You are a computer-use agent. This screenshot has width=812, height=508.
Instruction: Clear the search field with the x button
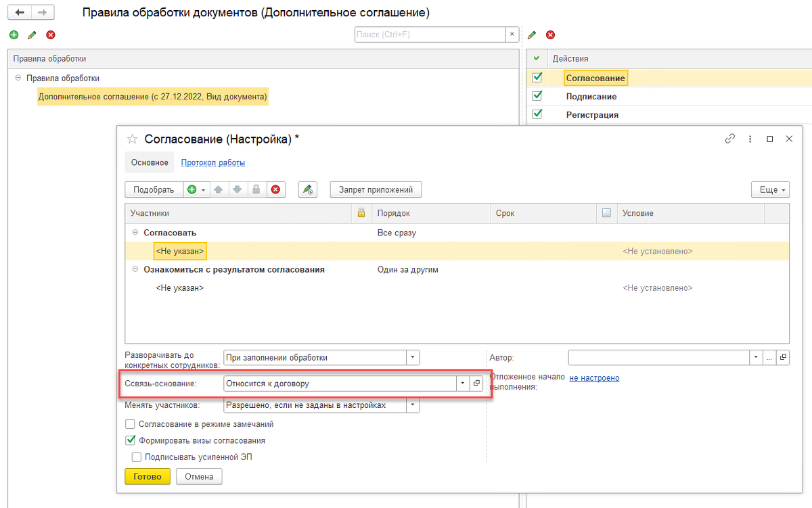(x=512, y=34)
